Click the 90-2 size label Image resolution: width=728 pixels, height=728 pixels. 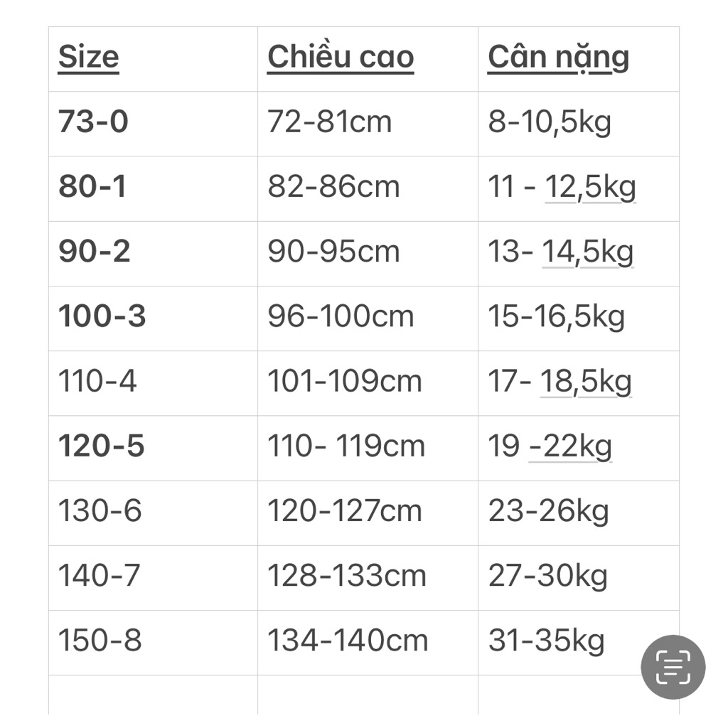[94, 252]
